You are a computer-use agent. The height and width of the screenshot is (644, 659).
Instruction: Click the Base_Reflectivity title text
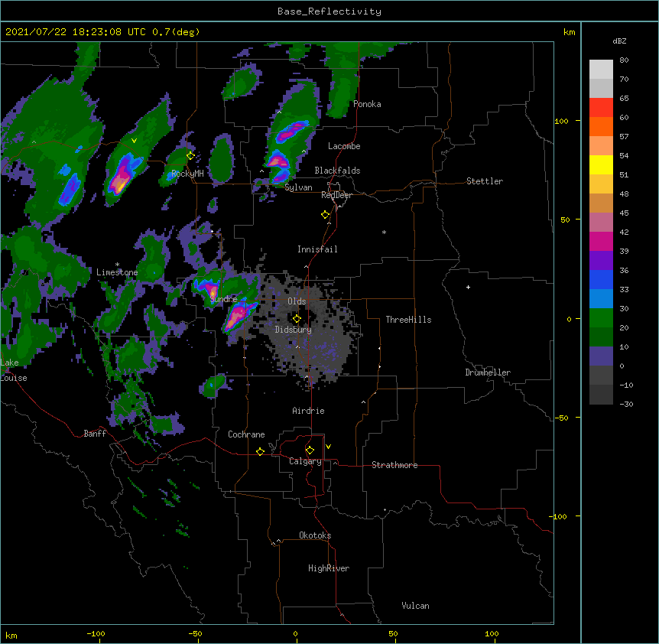[329, 11]
